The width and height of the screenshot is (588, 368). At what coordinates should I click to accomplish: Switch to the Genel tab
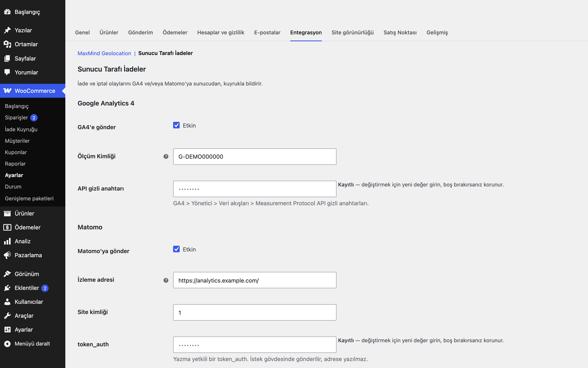82,32
